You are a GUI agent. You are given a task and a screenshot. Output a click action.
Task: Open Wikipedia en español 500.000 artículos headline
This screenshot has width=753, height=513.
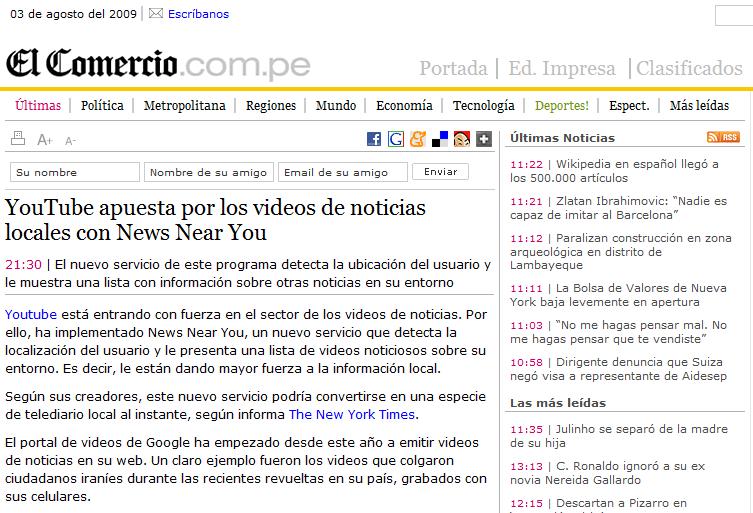614,171
